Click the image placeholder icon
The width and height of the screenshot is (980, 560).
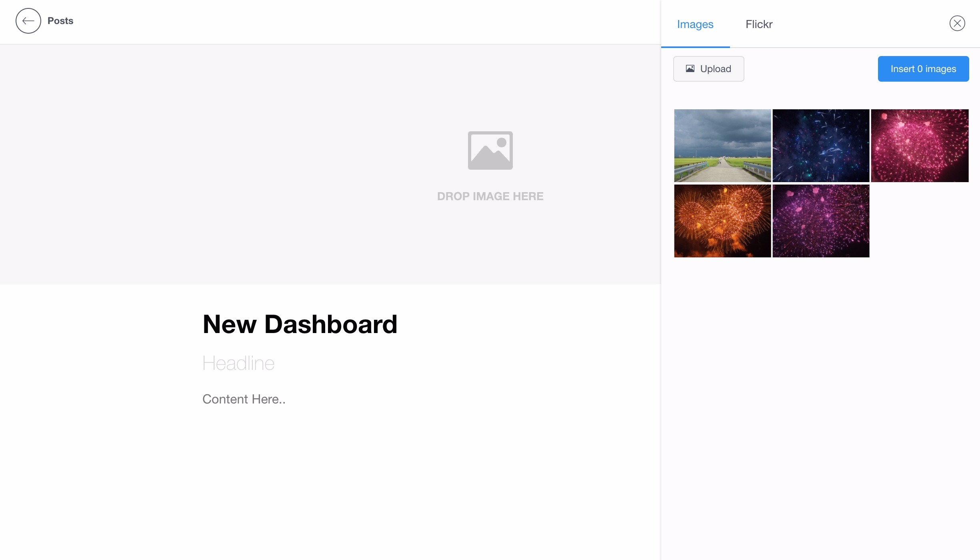pyautogui.click(x=491, y=150)
